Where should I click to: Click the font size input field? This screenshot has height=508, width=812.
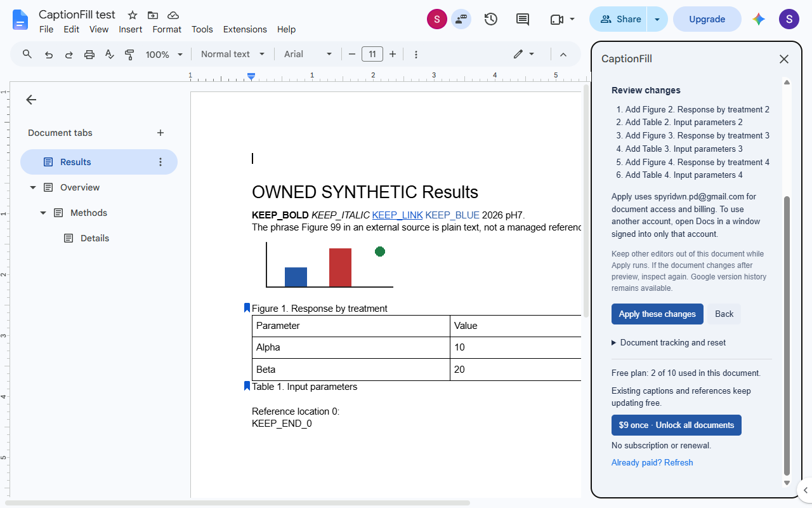pyautogui.click(x=372, y=55)
